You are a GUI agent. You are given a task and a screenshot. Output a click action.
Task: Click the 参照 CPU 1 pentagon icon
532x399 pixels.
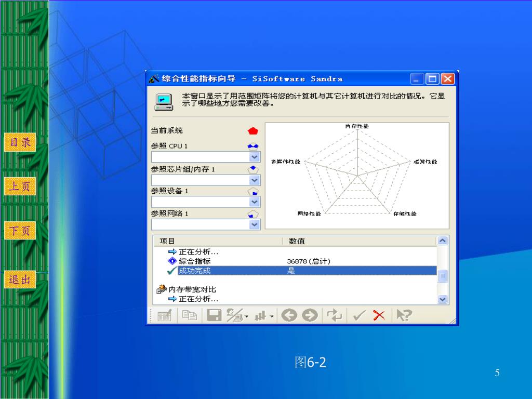pyautogui.click(x=253, y=146)
